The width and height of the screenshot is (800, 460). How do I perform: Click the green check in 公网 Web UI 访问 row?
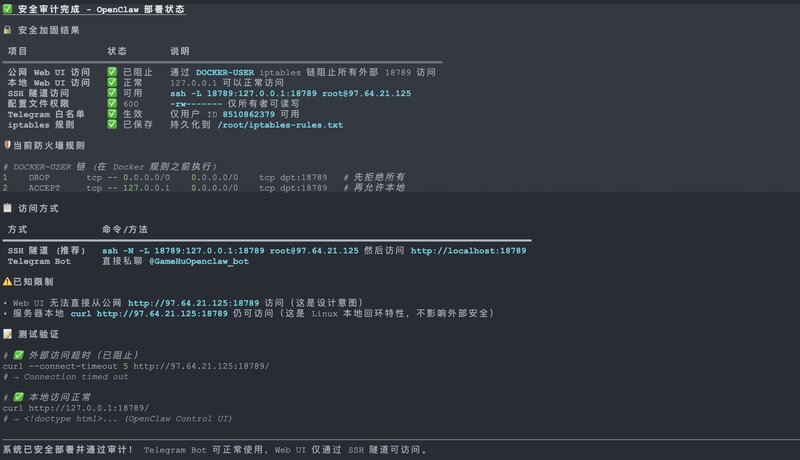112,72
